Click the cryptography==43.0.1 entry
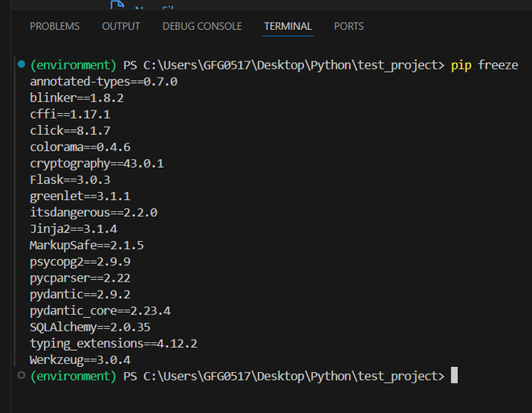The height and width of the screenshot is (413, 532). click(97, 163)
